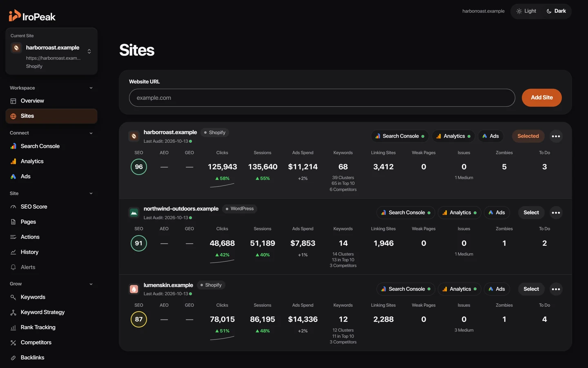Image resolution: width=588 pixels, height=368 pixels.
Task: Click the harborroast.example row favicon
Action: click(134, 136)
